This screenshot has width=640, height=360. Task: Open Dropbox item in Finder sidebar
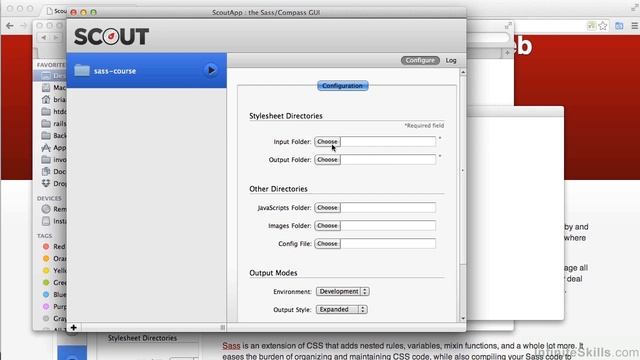[x=53, y=183]
